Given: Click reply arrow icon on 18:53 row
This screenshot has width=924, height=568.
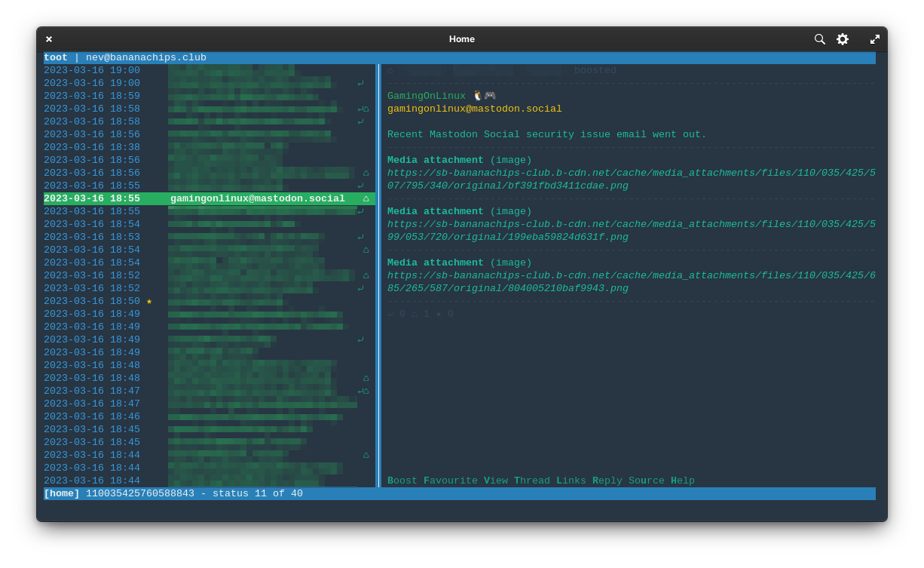Looking at the screenshot, I should (x=360, y=238).
